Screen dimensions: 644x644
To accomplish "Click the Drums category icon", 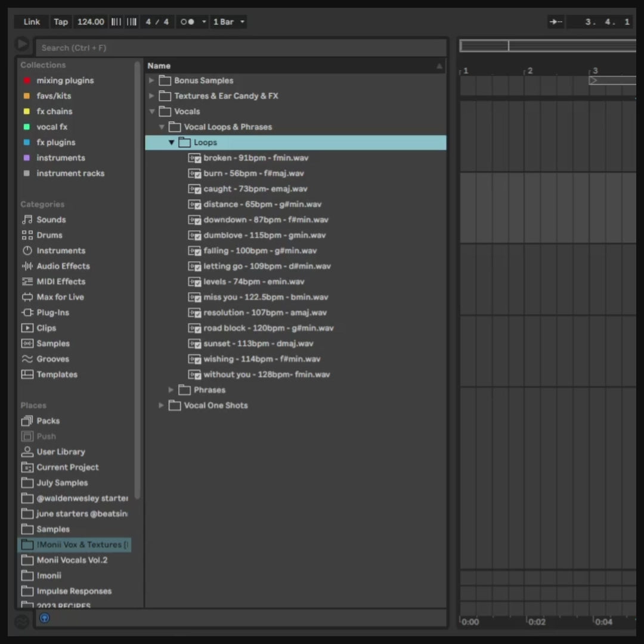I will pos(27,235).
